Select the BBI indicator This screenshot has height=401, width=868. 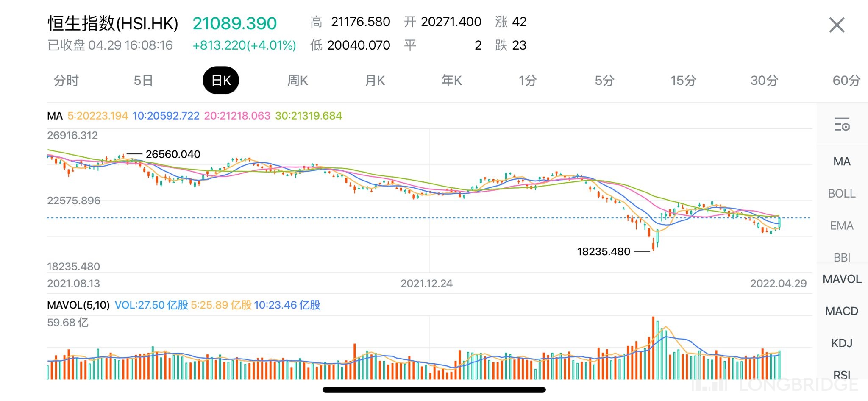click(x=842, y=257)
